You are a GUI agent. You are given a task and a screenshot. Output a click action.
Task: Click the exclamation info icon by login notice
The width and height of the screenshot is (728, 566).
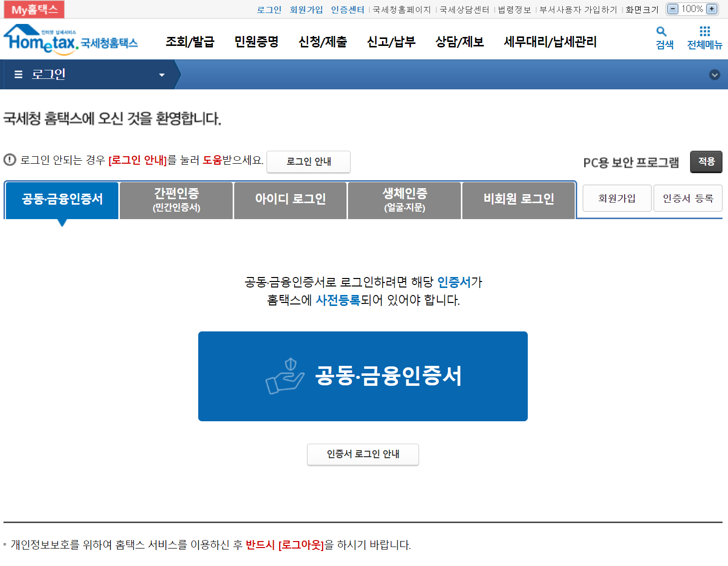(x=9, y=160)
